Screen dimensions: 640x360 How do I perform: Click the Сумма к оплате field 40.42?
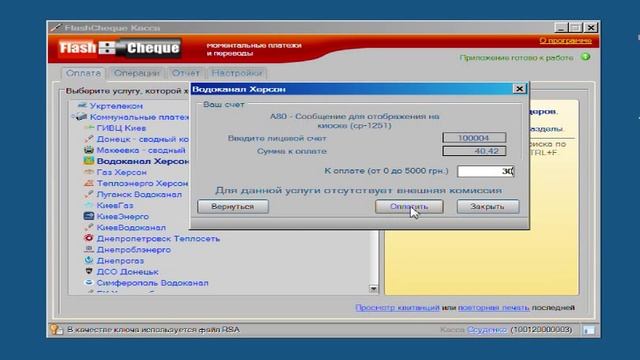point(474,151)
